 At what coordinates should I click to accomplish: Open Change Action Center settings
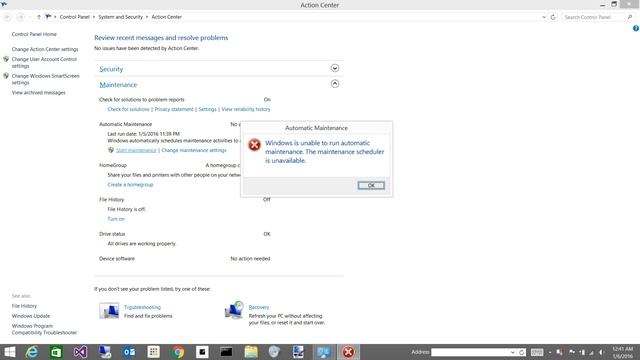point(45,49)
